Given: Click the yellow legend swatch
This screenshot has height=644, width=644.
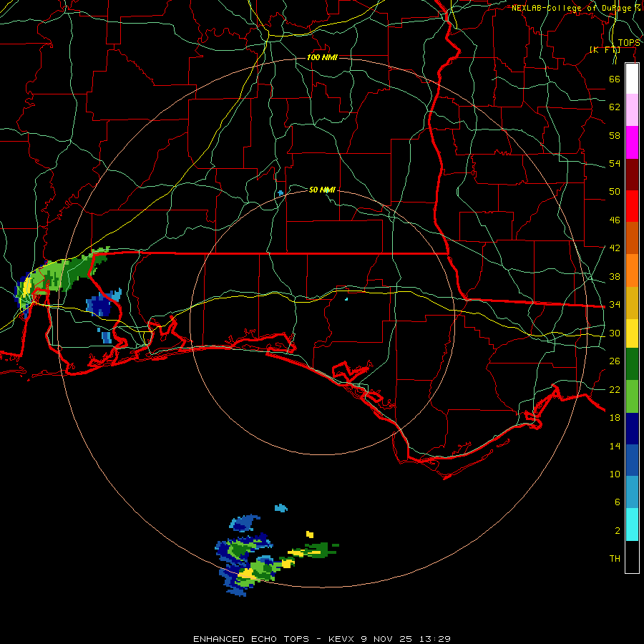Looking at the screenshot, I should (x=632, y=333).
